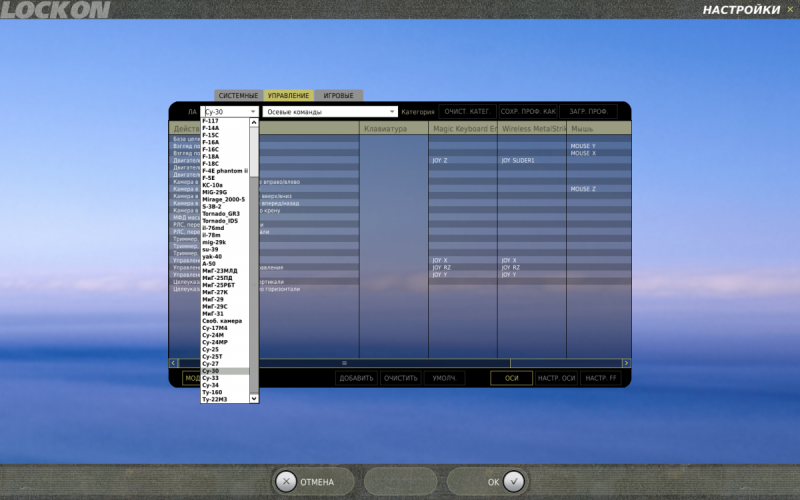Viewport: 800px width, 500px height.
Task: Select F-14A in aircraft list
Action: 225,128
